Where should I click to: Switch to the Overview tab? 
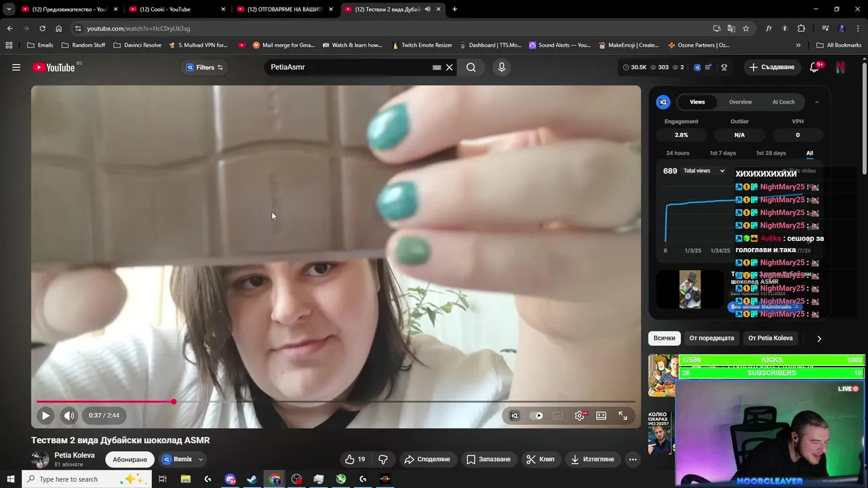click(741, 102)
